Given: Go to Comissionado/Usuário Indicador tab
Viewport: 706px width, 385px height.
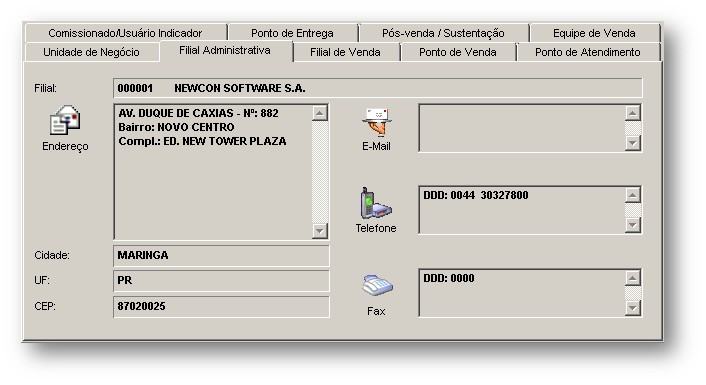Looking at the screenshot, I should (x=125, y=33).
